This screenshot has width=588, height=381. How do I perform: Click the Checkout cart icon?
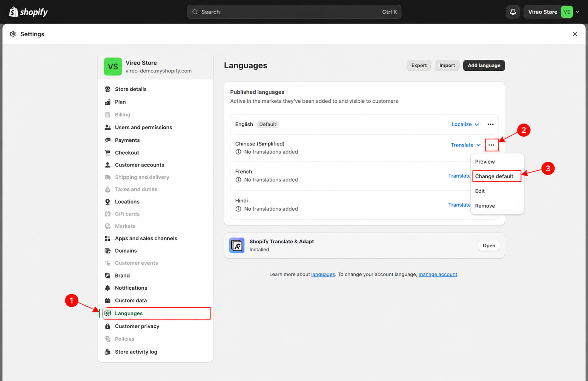107,153
